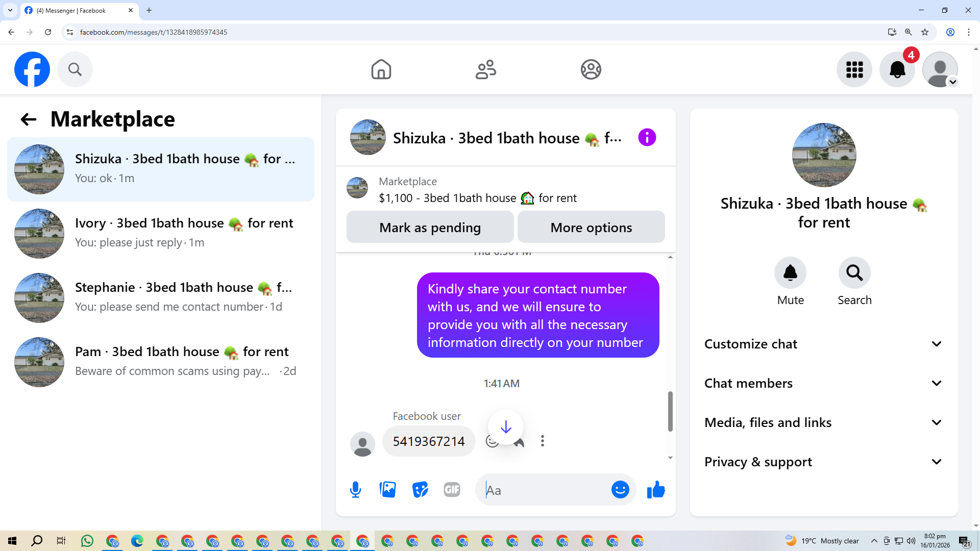This screenshot has width=980, height=551.
Task: Open Facebook notifications bell
Action: click(897, 69)
